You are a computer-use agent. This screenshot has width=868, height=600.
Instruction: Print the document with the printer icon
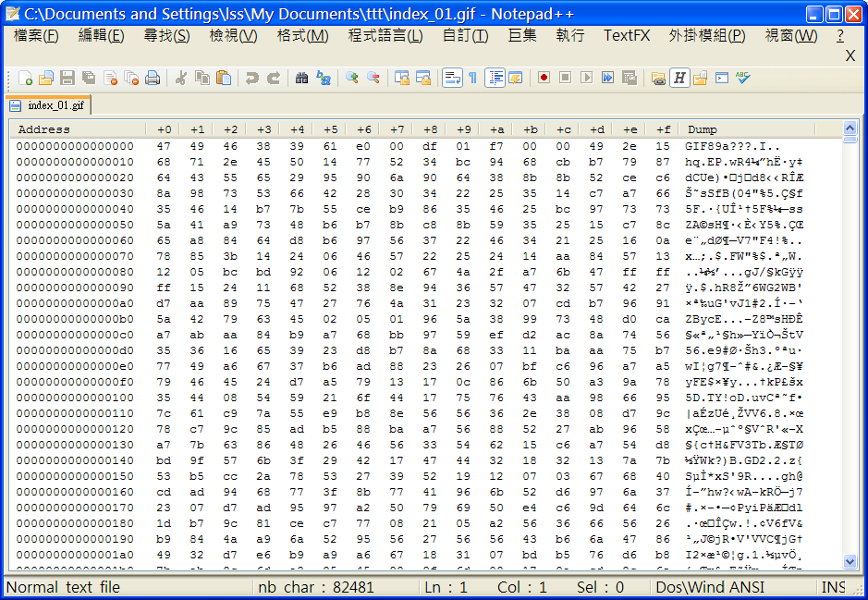tap(153, 78)
